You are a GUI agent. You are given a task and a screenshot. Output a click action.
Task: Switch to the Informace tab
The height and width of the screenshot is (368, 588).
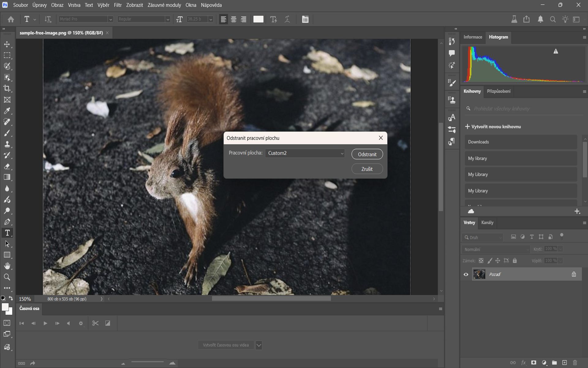[473, 37]
